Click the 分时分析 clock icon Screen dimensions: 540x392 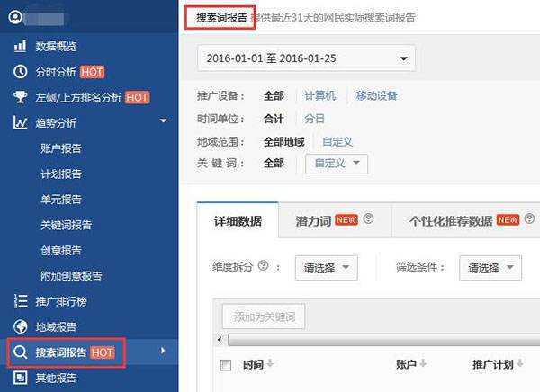tap(20, 72)
